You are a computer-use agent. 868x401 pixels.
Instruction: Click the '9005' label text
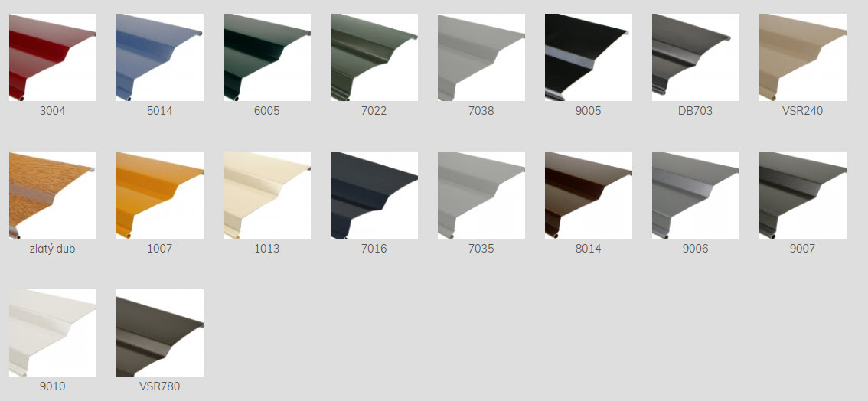[589, 111]
